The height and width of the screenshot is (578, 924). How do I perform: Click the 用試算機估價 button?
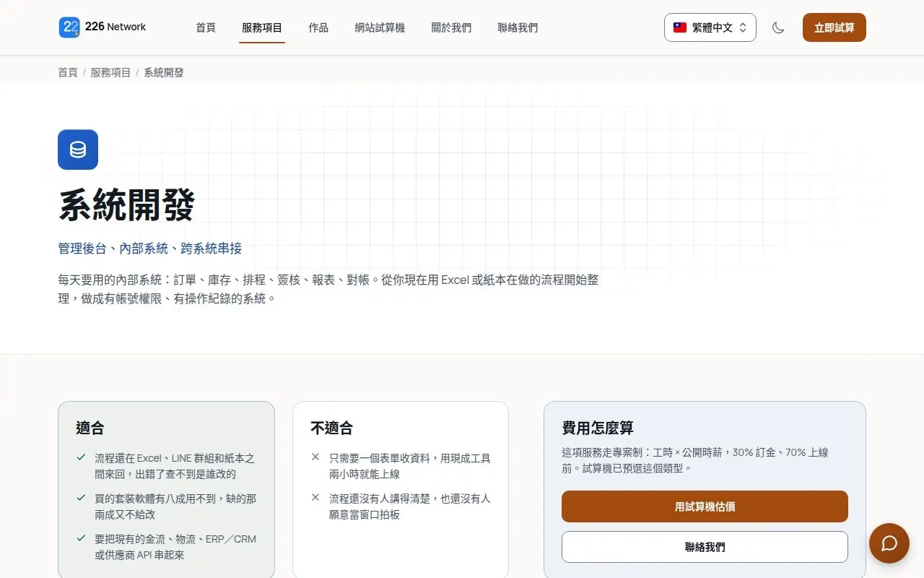705,506
